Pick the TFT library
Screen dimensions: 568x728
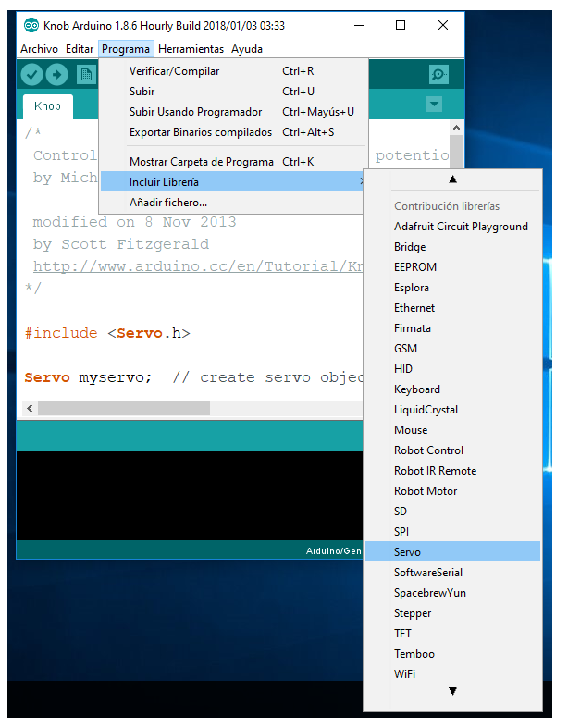(x=452, y=634)
